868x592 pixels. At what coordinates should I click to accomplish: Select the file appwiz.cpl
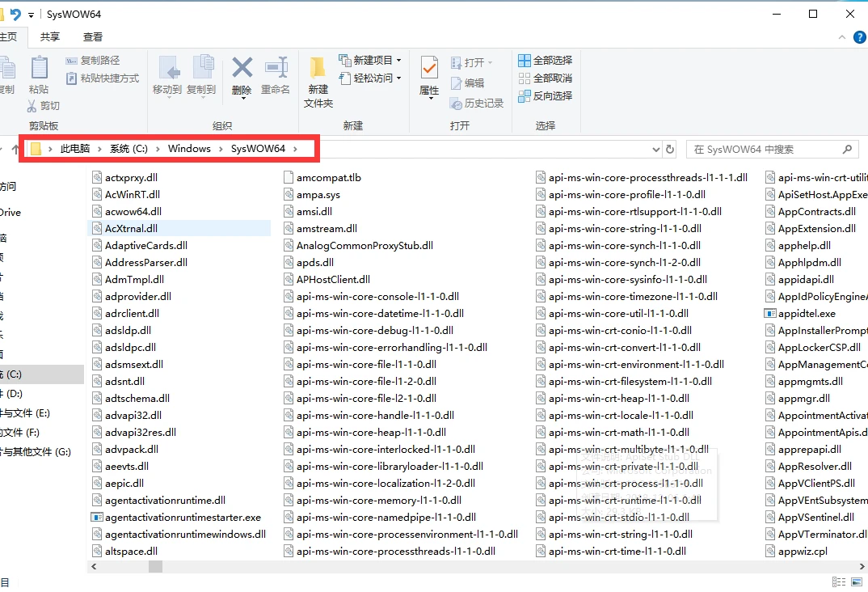tap(803, 551)
